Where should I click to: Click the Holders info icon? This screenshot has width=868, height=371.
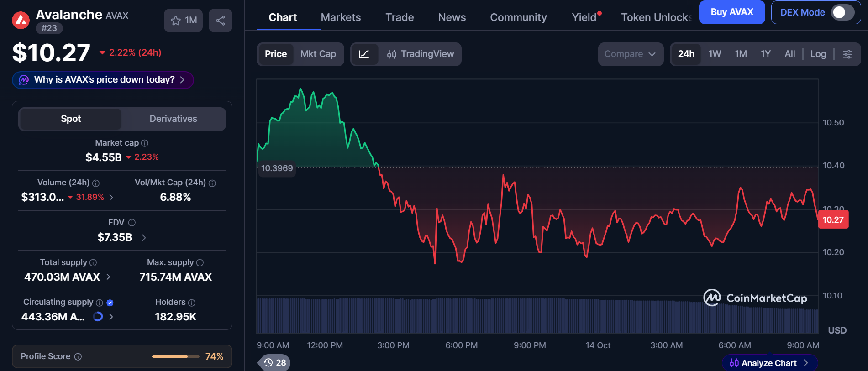pyautogui.click(x=192, y=303)
